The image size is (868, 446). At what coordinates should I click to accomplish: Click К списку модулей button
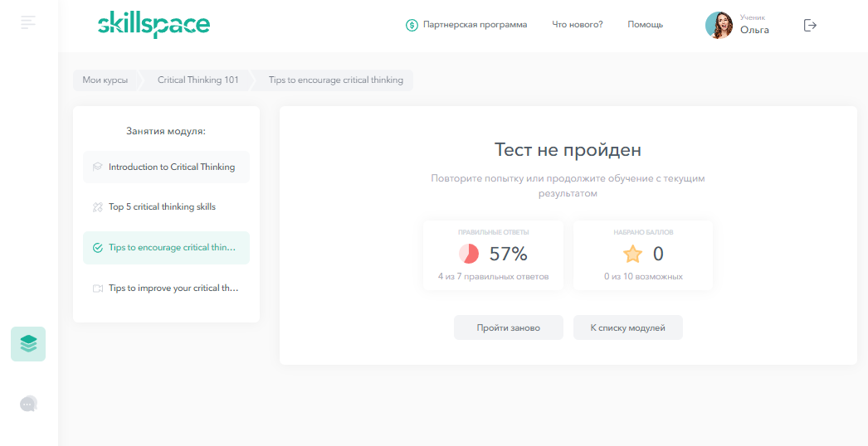627,327
